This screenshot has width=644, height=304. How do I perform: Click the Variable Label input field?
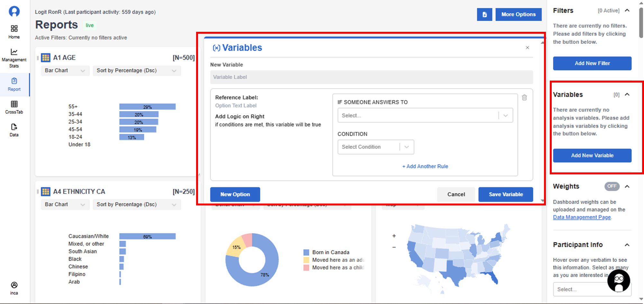[x=371, y=77]
